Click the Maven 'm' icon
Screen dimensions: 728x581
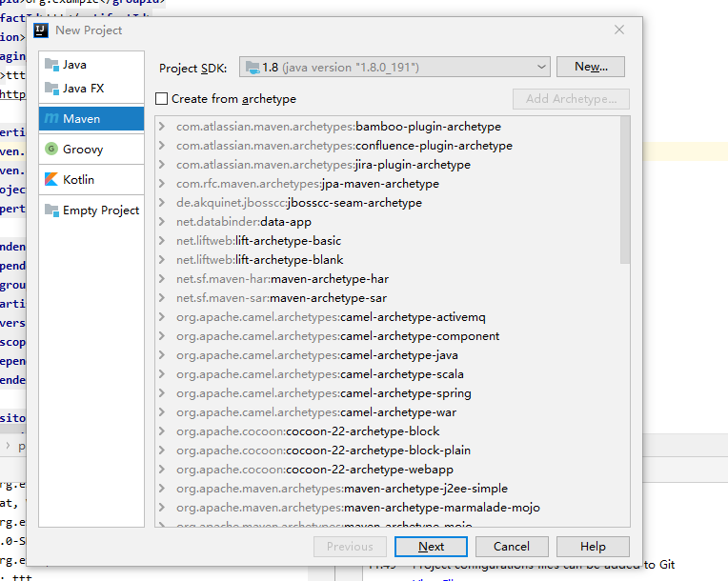coord(51,119)
